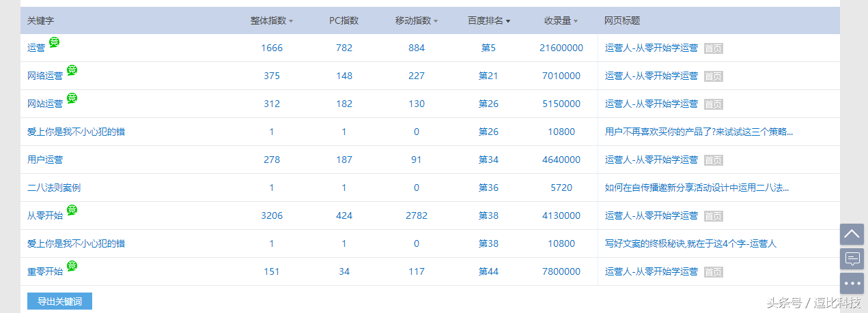Click the 关键字 column header
The width and height of the screenshot is (868, 313).
coord(40,21)
